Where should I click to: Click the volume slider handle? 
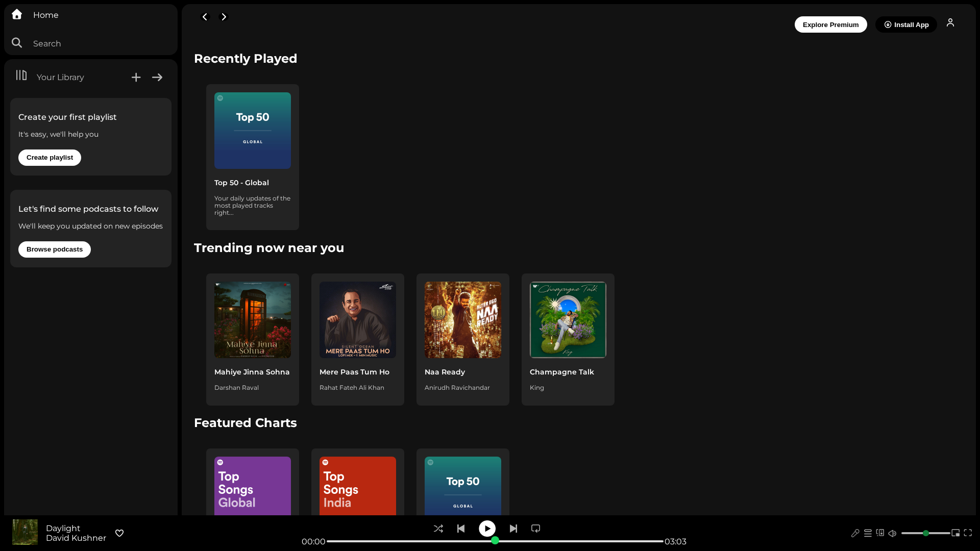pyautogui.click(x=926, y=533)
